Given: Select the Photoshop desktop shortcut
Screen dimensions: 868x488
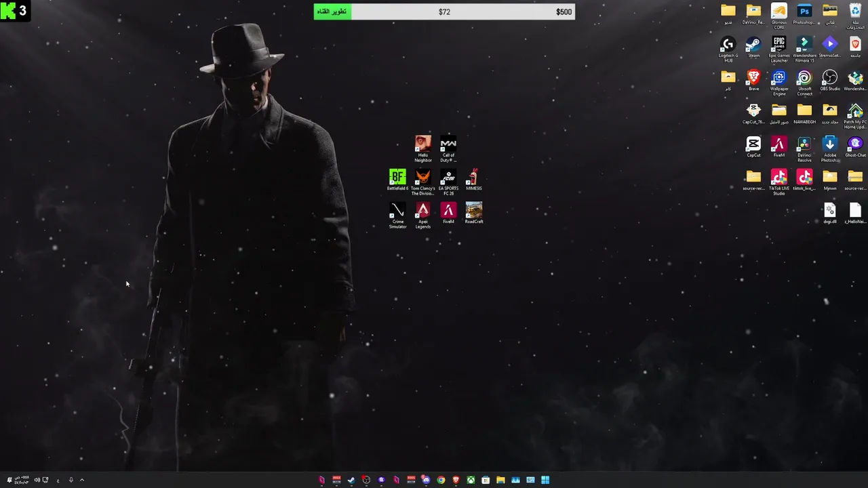Looking at the screenshot, I should point(804,14).
